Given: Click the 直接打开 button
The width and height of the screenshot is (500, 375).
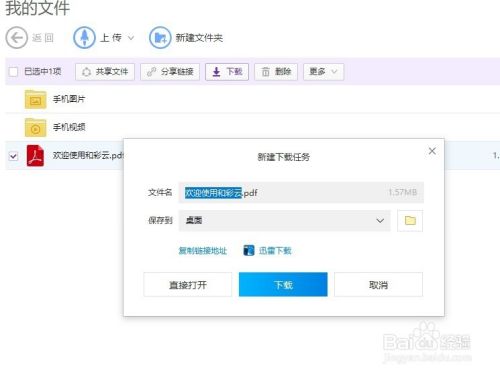Looking at the screenshot, I should pos(188,285).
